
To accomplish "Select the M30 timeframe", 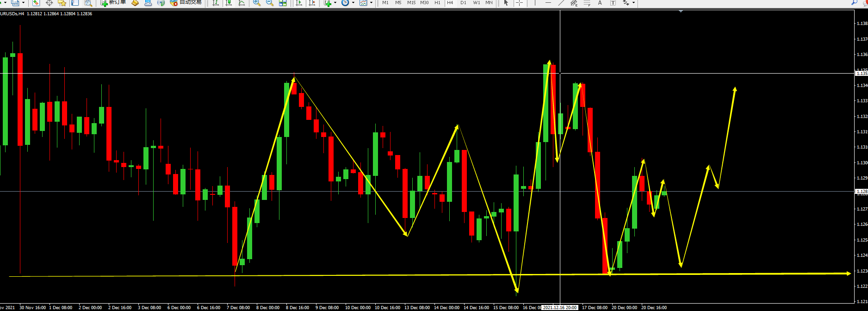I will [424, 3].
